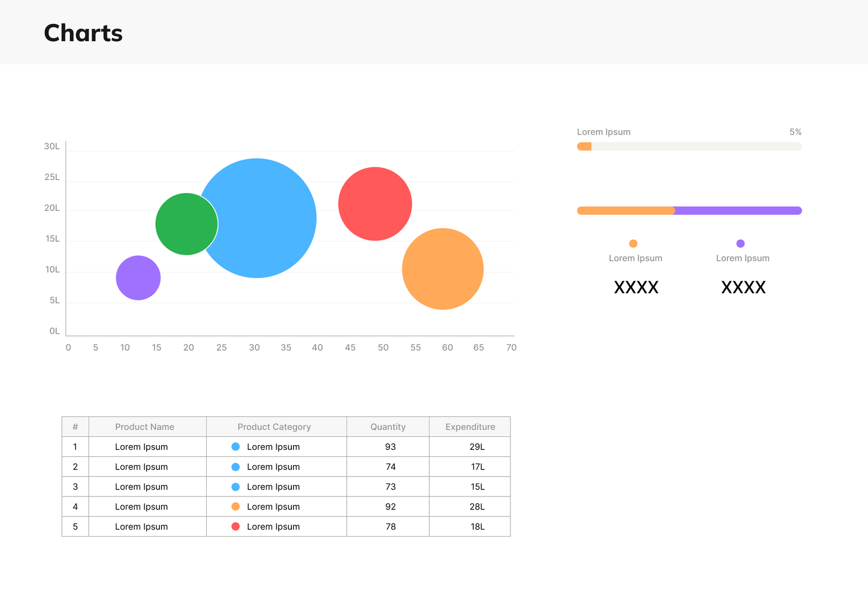
Task: Click the Charts page title
Action: (x=83, y=33)
